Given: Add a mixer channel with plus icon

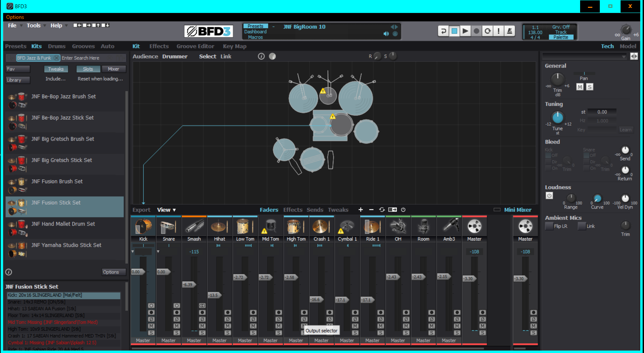Looking at the screenshot, I should click(x=361, y=210).
